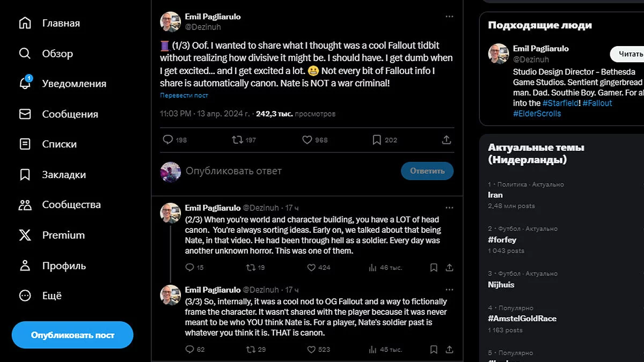Open the #AmstelGoldRace trending topic
This screenshot has width=644, height=362.
click(x=522, y=319)
